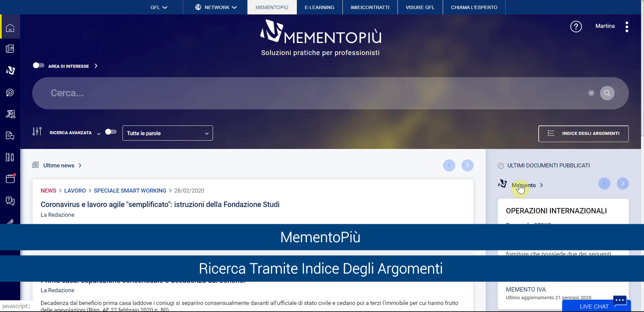
Task: Select the E-LEARNING tab
Action: (320, 7)
